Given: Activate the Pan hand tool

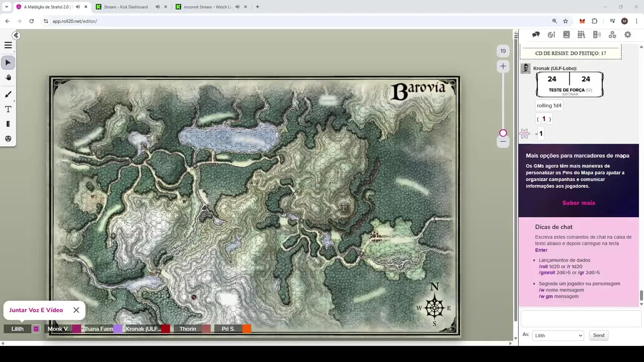Looking at the screenshot, I should (x=8, y=77).
